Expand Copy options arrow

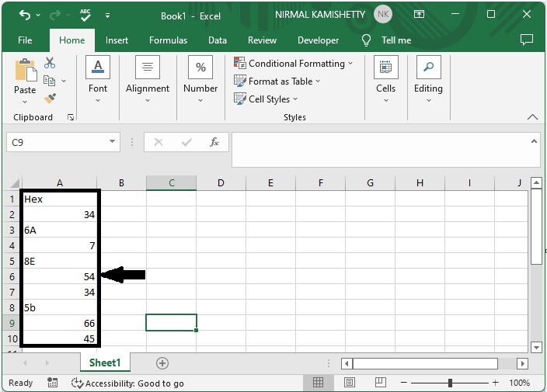pos(64,81)
